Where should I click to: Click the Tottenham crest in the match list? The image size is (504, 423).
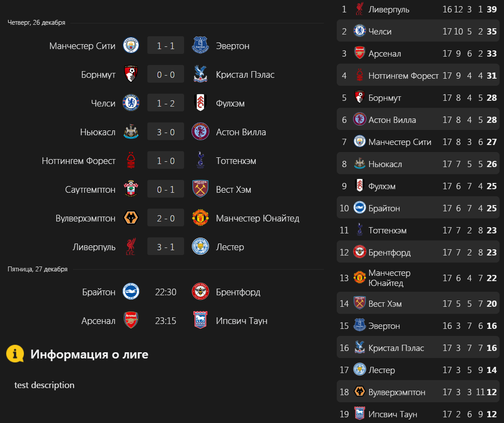pos(200,160)
